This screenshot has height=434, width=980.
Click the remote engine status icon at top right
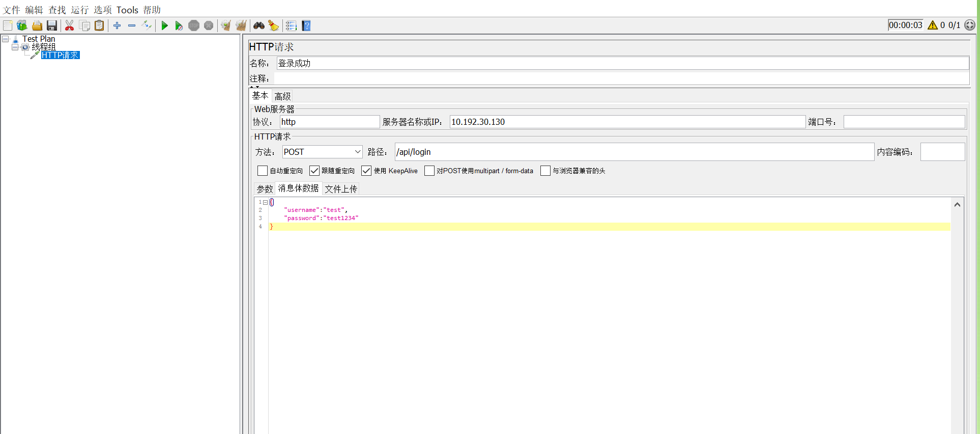[970, 25]
